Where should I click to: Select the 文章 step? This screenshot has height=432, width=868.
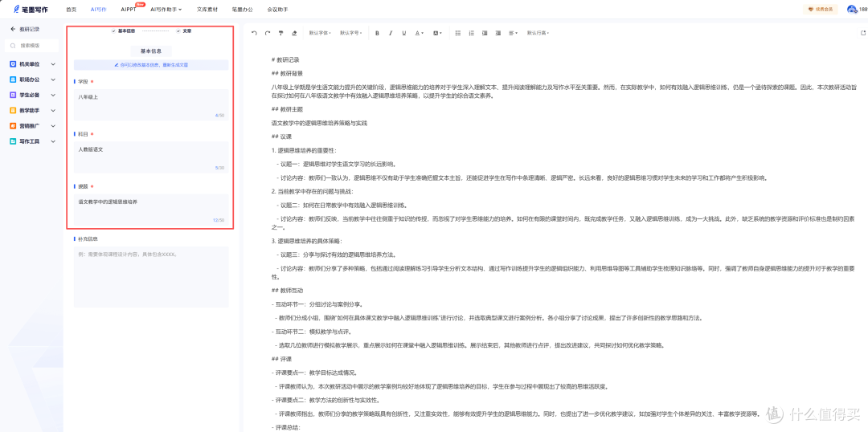(x=184, y=31)
